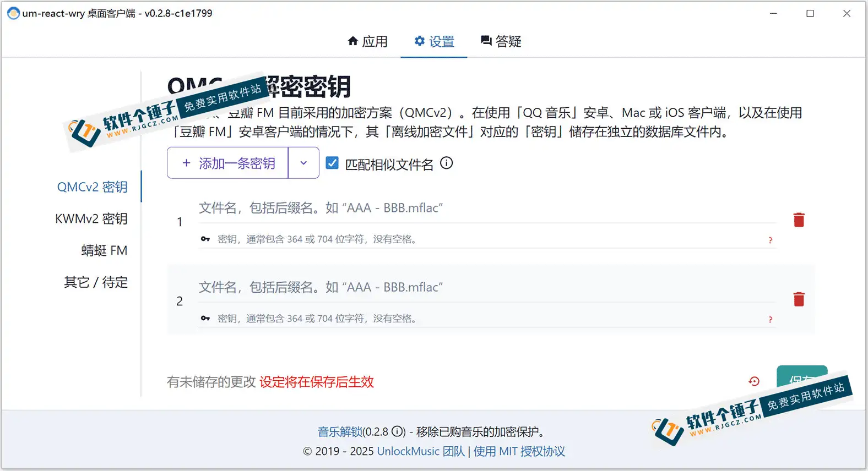Show info about 匹配相似文件名
This screenshot has width=868, height=471.
click(x=447, y=163)
